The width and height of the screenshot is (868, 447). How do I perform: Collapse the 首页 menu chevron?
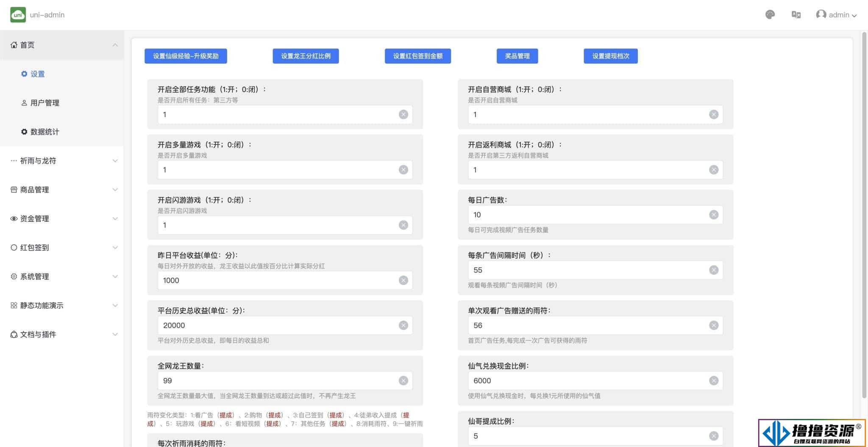[115, 45]
